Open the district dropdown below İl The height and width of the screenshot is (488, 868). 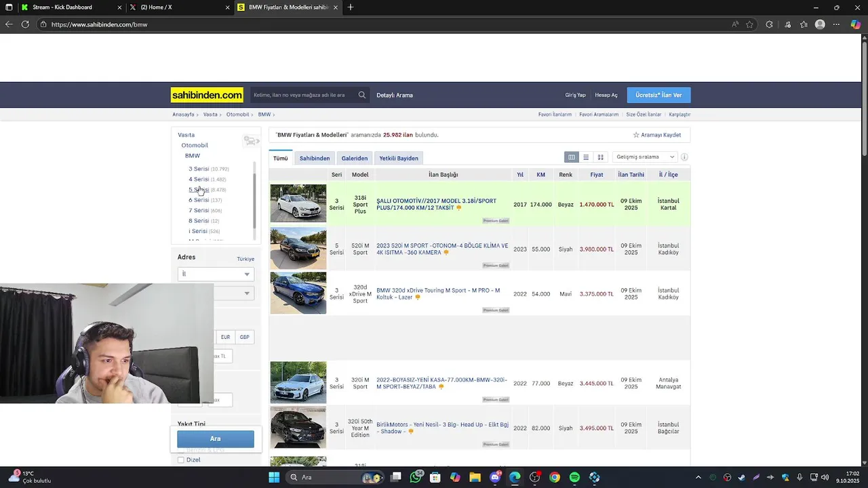233,293
